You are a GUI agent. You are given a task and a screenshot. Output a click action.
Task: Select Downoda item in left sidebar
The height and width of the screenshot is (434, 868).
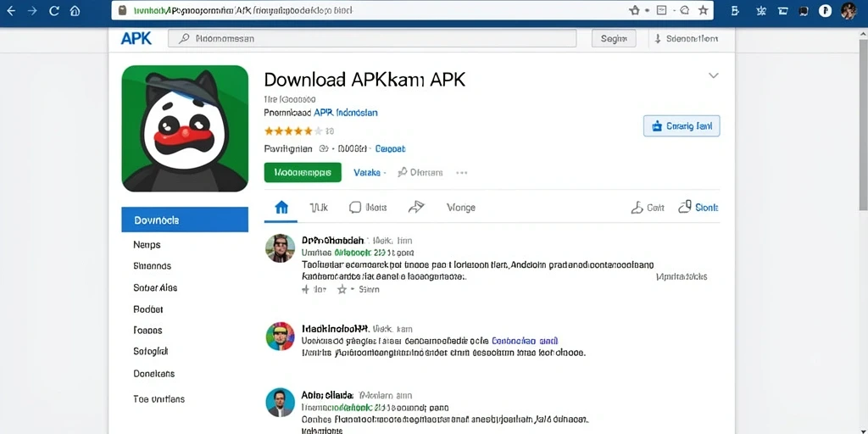click(185, 220)
